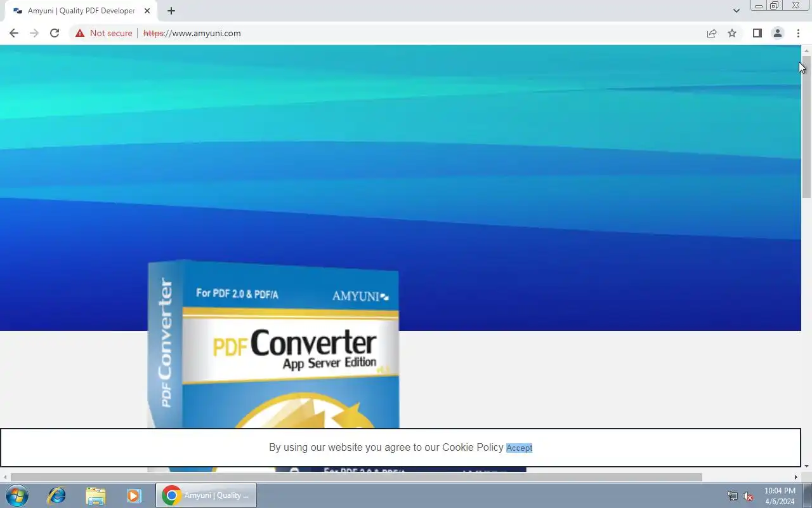Open Windows Explorer from the taskbar
This screenshot has height=508, width=812.
pos(95,495)
